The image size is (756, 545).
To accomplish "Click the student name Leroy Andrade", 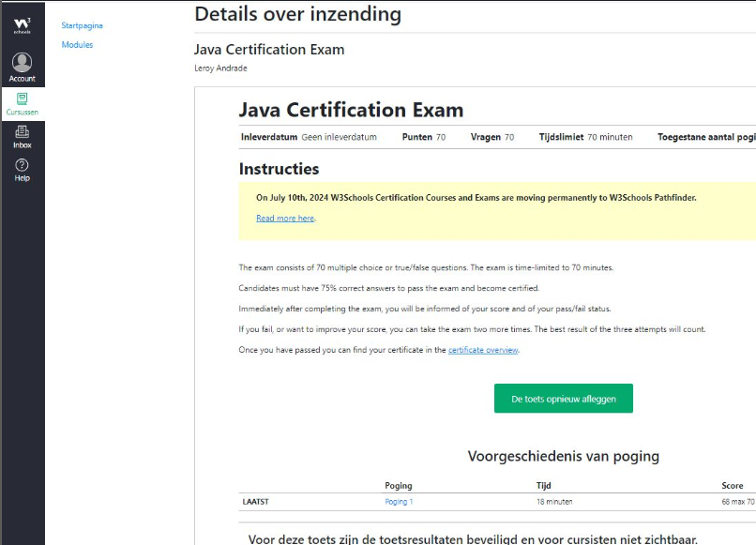I will click(x=220, y=68).
